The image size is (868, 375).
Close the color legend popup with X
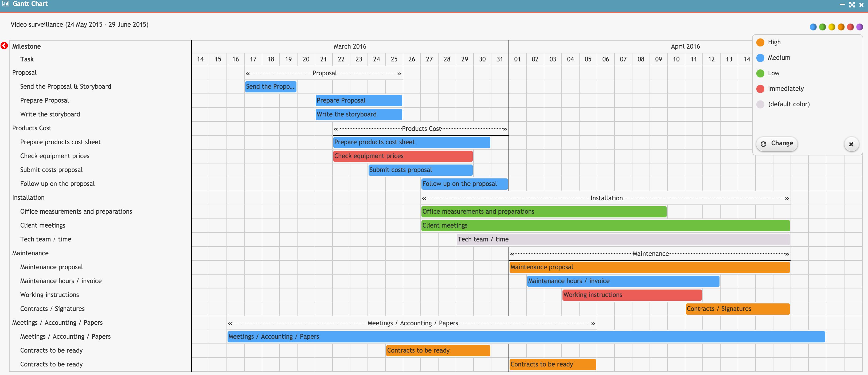click(x=851, y=144)
